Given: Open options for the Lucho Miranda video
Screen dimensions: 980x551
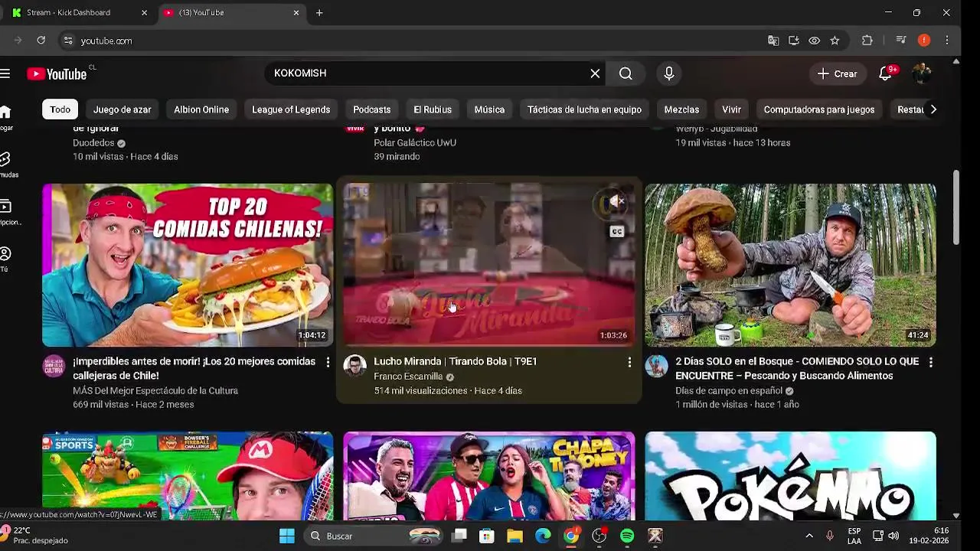Looking at the screenshot, I should (x=629, y=362).
